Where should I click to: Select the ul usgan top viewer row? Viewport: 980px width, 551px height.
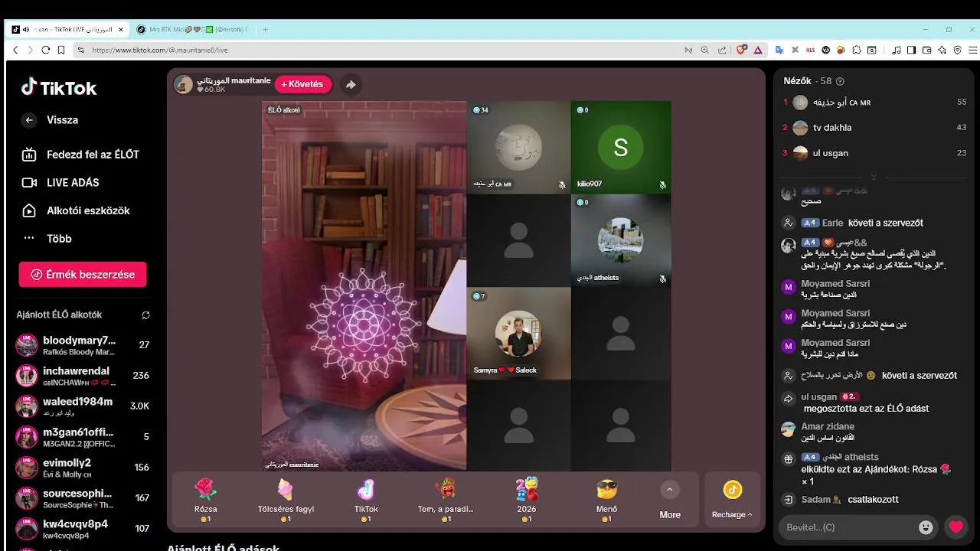(874, 153)
